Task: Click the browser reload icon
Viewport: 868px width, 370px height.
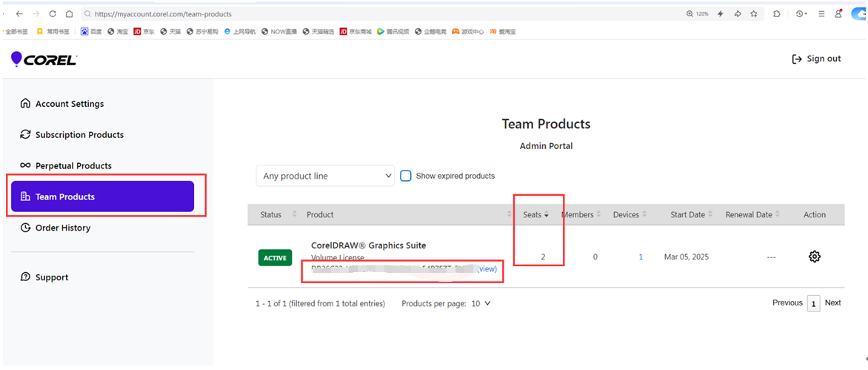Action: 53,14
